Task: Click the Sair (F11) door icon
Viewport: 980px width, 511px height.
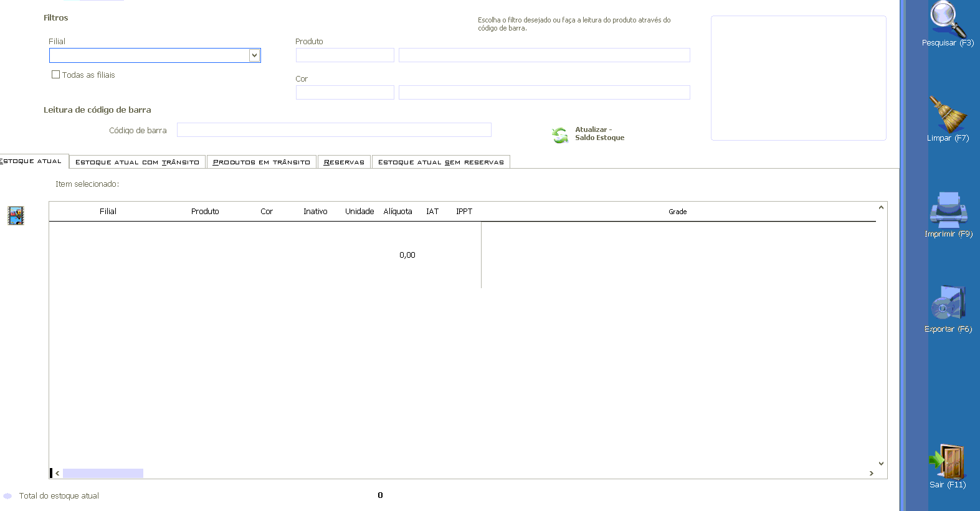Action: (948, 461)
